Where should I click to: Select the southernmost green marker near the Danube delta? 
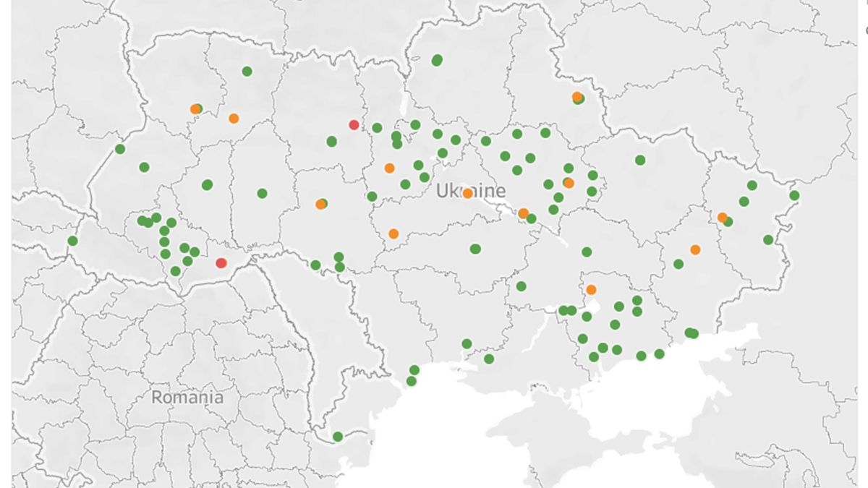point(338,437)
